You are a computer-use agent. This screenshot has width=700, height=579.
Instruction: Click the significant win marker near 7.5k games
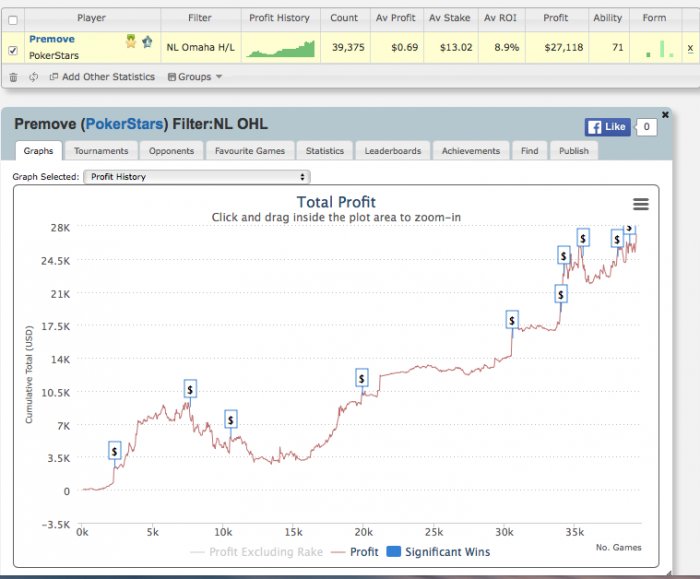pos(190,389)
